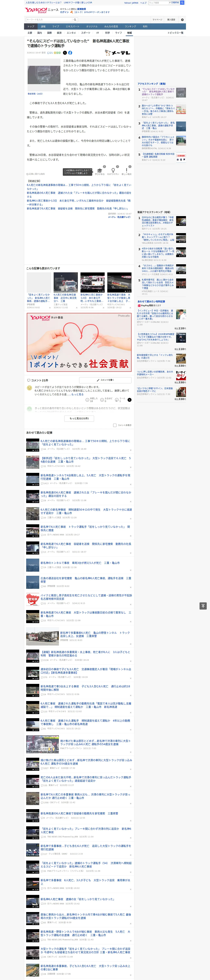Open the article comment count bubble (21)
Screen dimensions: 210x980
(50, 53)
